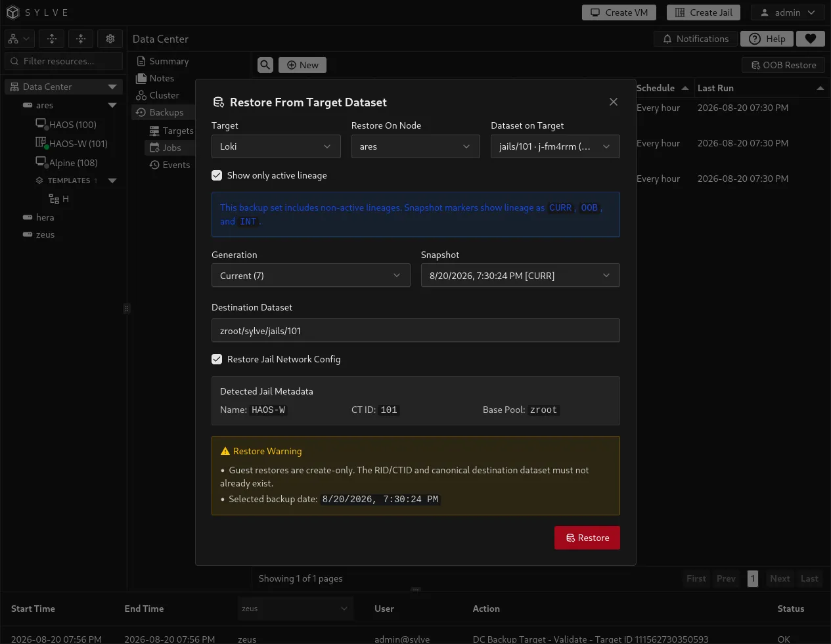
Task: Click the Status column header
Action: (790, 609)
